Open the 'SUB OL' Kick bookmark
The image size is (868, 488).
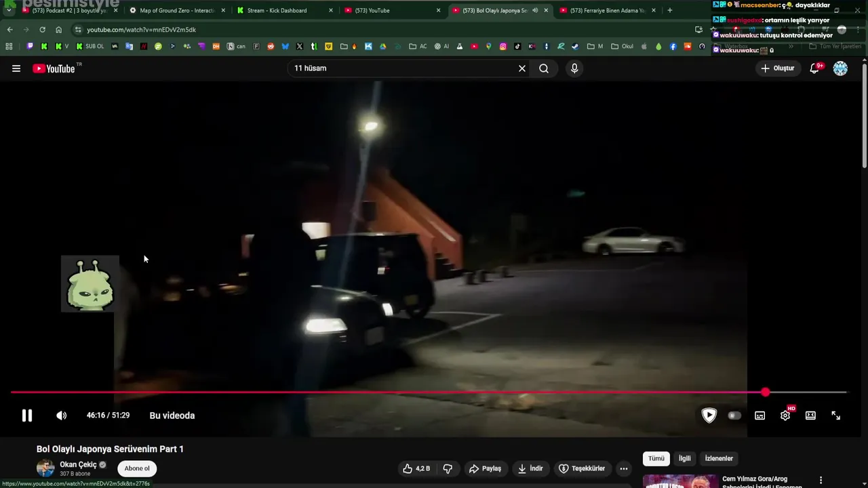(x=90, y=47)
